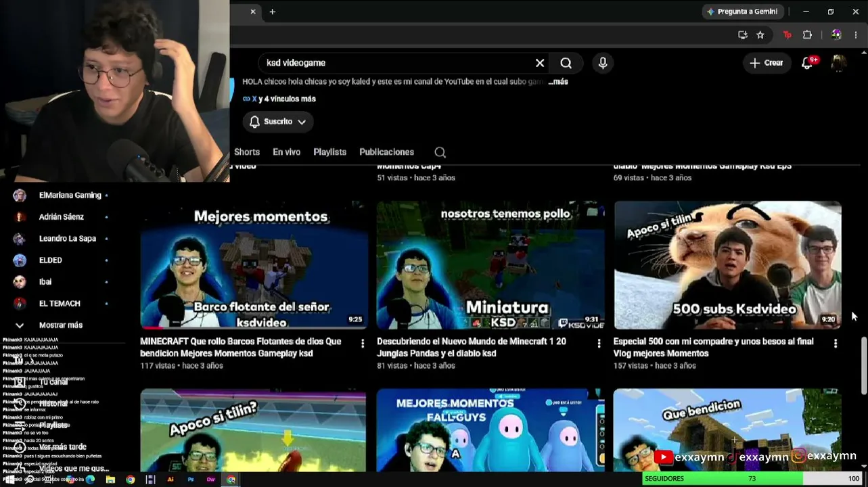Launch Adobe Dreamweaver from the taskbar
This screenshot has height=487, width=868.
(211, 480)
